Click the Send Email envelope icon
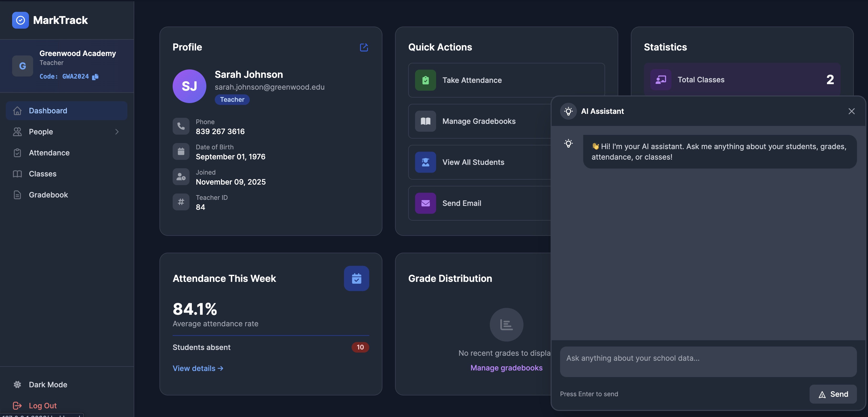The image size is (868, 417). coord(425,203)
